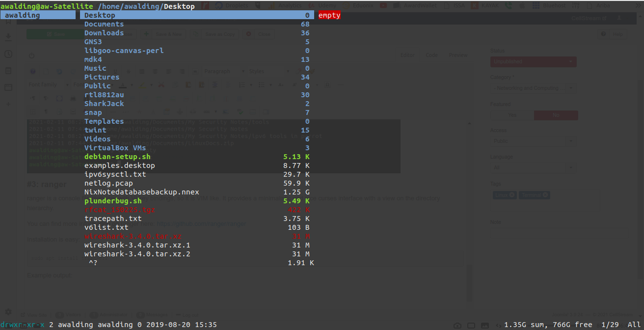This screenshot has height=330, width=644.
Task: Set Featured to Yes
Action: point(512,115)
